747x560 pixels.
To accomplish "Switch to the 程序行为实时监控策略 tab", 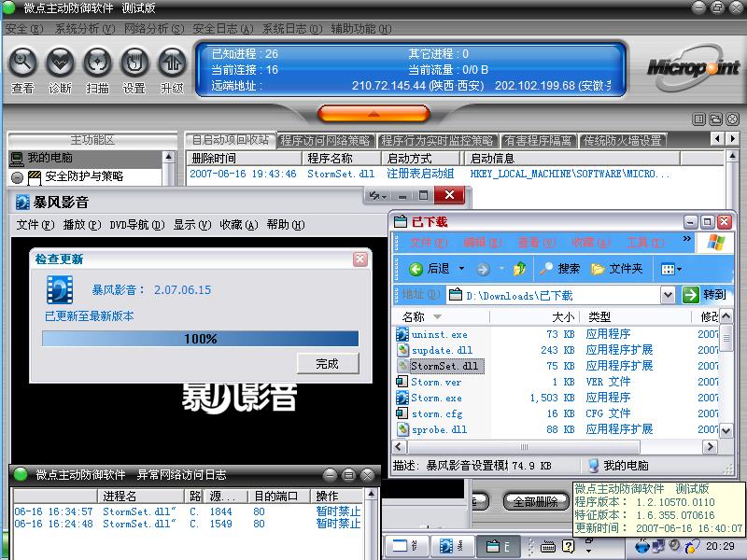I will 437,141.
